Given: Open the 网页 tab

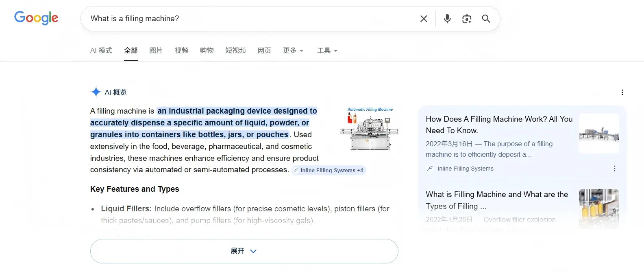Looking at the screenshot, I should tap(264, 50).
